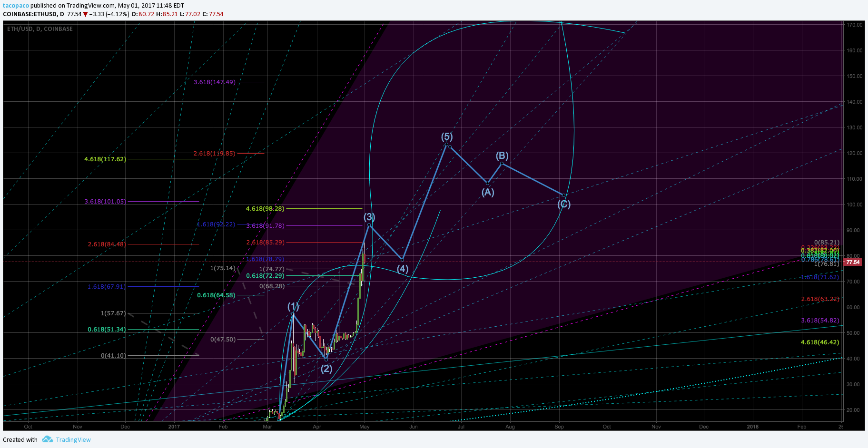Click the 3.618(101.05) Fibonacci label
This screenshot has width=868, height=448.
coord(105,202)
